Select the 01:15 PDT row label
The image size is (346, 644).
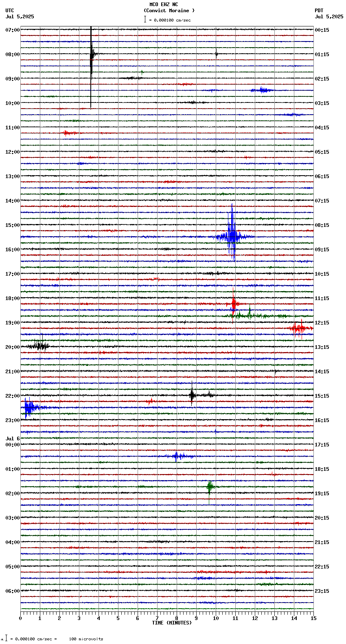pyautogui.click(x=322, y=54)
